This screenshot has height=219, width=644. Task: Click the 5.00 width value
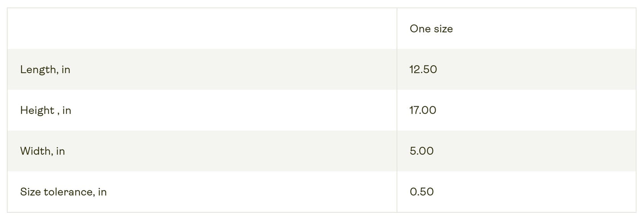click(421, 151)
